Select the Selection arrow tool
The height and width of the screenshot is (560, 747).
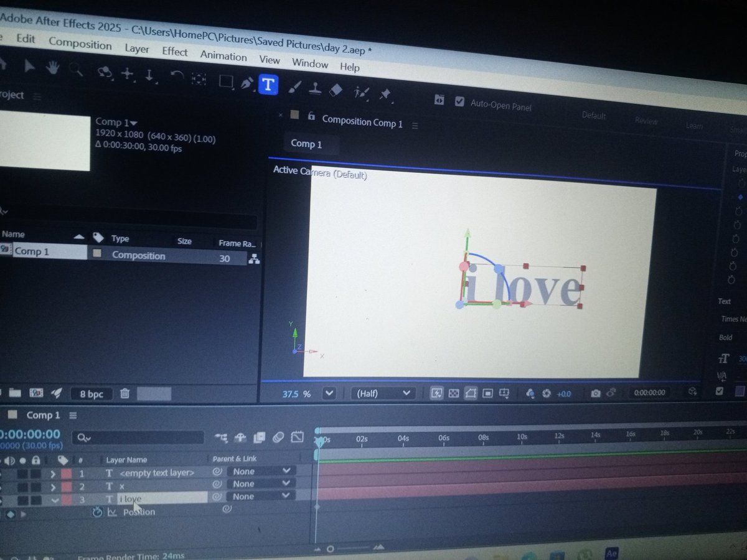(x=29, y=66)
